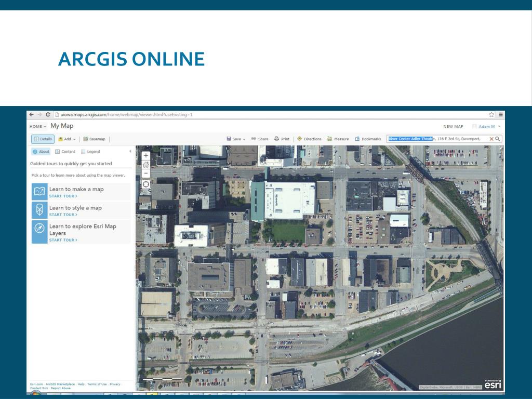Viewport: 532px width, 399px height.
Task: Click the My Map title
Action: coord(62,126)
